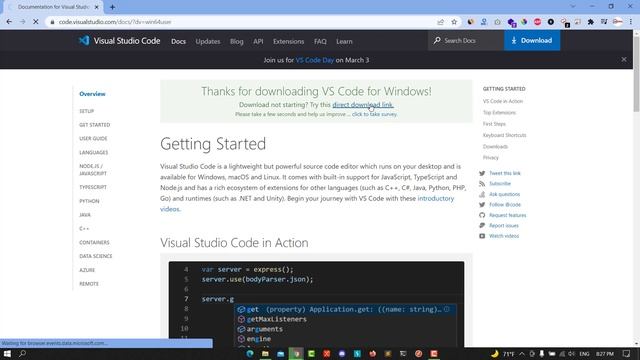640x360 pixels.
Task: Select getMaxListeners in the code suggestion list
Action: coord(276,319)
